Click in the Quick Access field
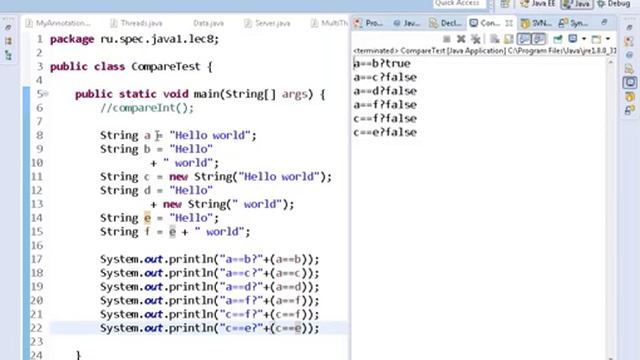 tap(459, 4)
